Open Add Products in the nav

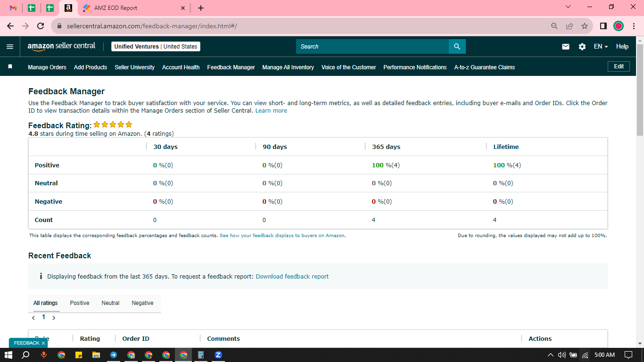pyautogui.click(x=91, y=67)
